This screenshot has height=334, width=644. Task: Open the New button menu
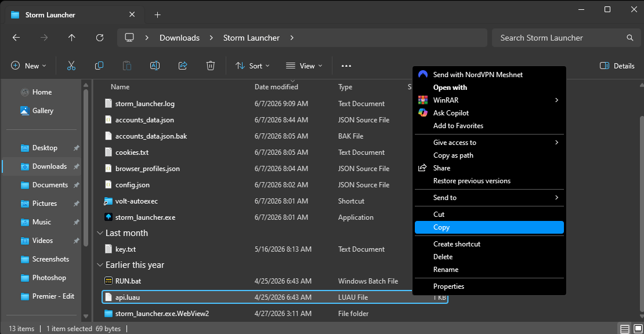(x=28, y=66)
